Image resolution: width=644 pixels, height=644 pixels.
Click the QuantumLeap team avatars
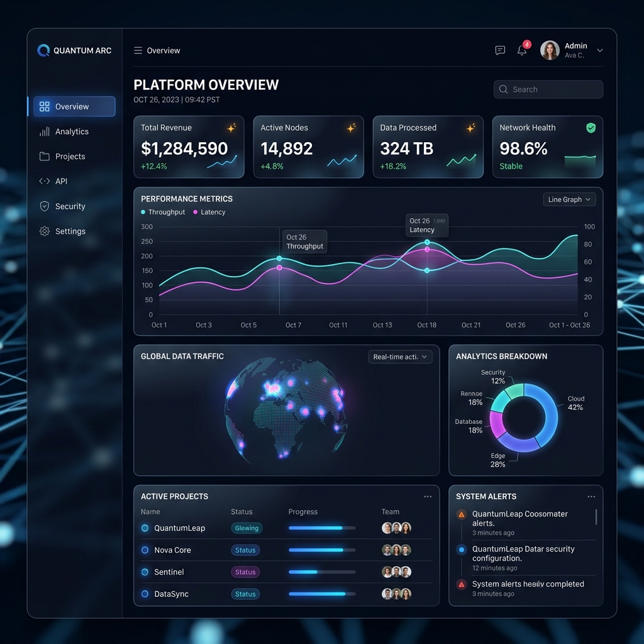point(396,528)
